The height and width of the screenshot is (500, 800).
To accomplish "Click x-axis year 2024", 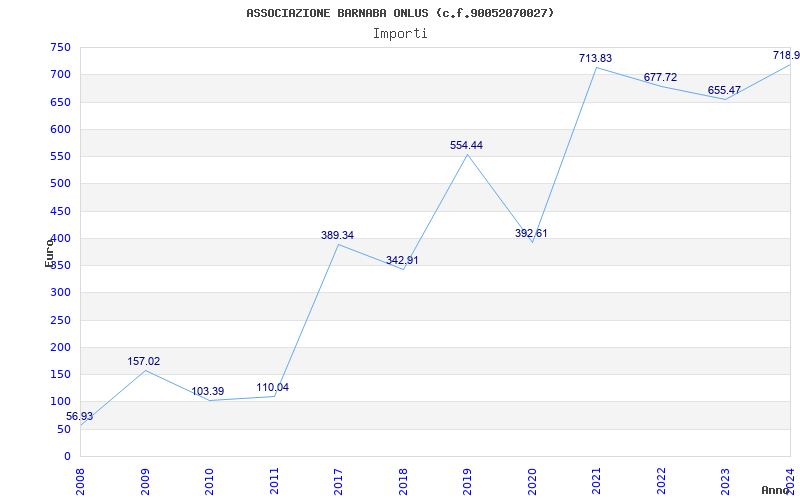I will 790,482.
